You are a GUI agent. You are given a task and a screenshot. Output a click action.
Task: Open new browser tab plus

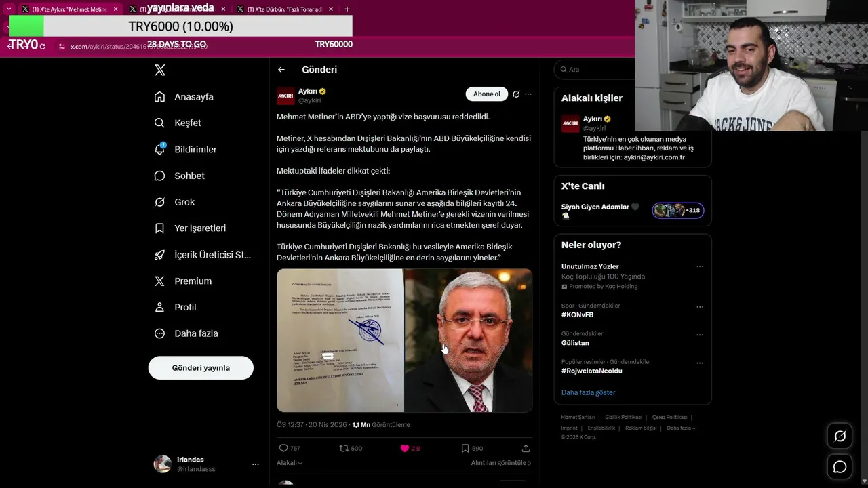point(347,9)
